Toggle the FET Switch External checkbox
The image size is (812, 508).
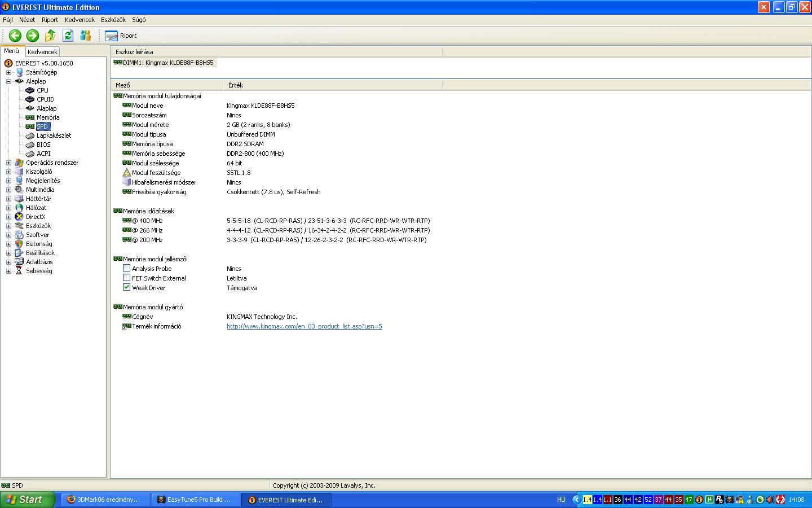(127, 278)
